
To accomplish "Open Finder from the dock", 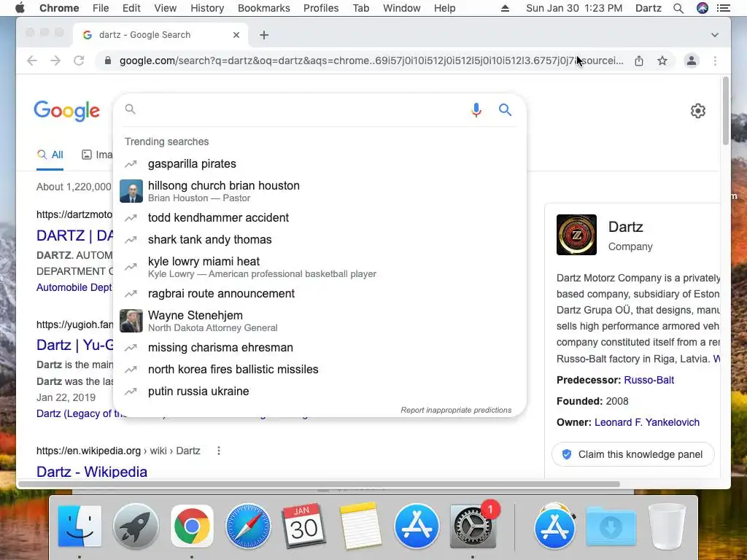I will click(80, 526).
